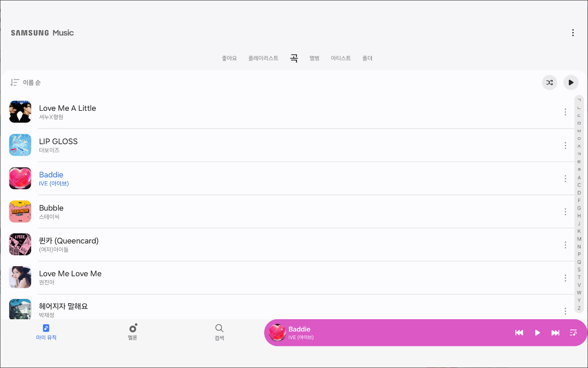
Task: Open the 아티스트 tab
Action: coord(340,58)
